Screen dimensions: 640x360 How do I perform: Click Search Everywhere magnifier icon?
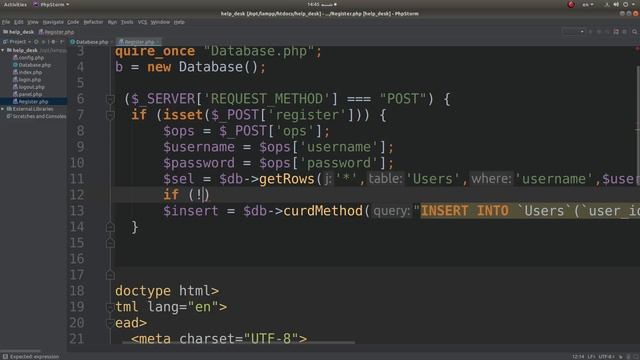pyautogui.click(x=634, y=32)
